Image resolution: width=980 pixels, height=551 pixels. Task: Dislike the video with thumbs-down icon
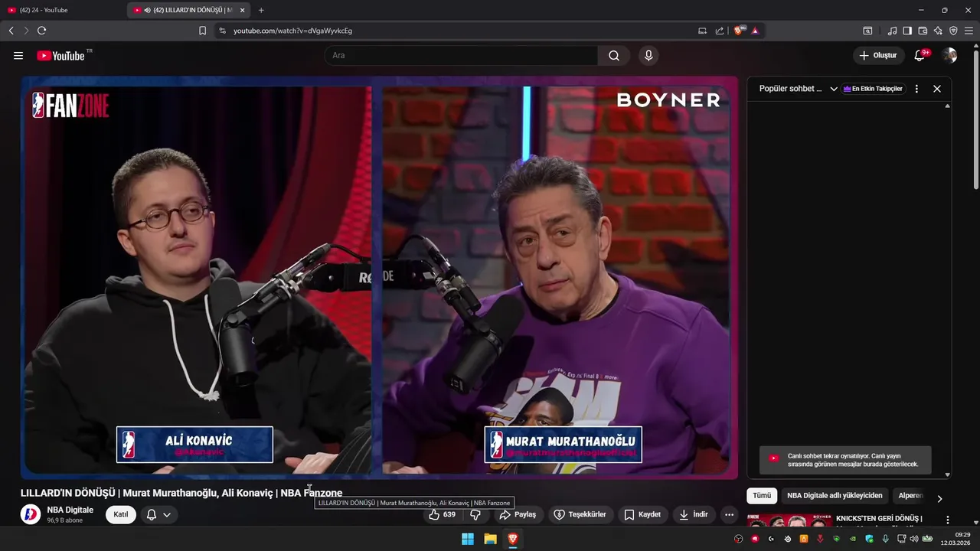(475, 514)
